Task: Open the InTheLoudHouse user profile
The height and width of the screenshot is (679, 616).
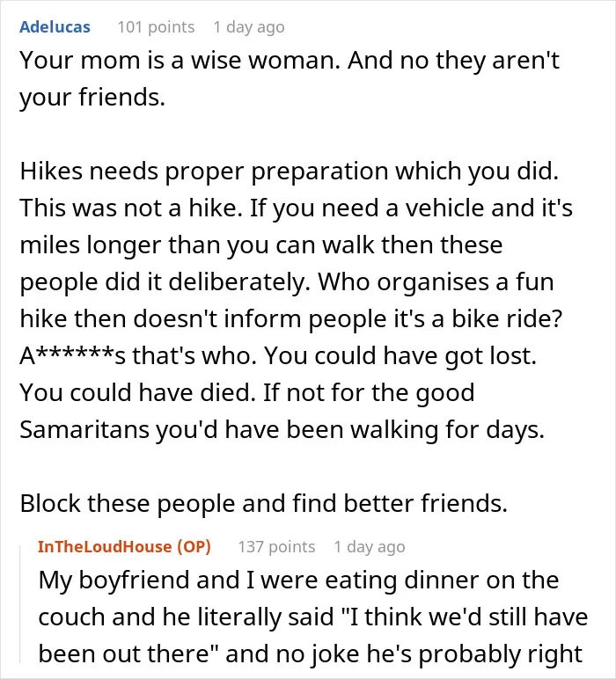Action: (x=105, y=546)
